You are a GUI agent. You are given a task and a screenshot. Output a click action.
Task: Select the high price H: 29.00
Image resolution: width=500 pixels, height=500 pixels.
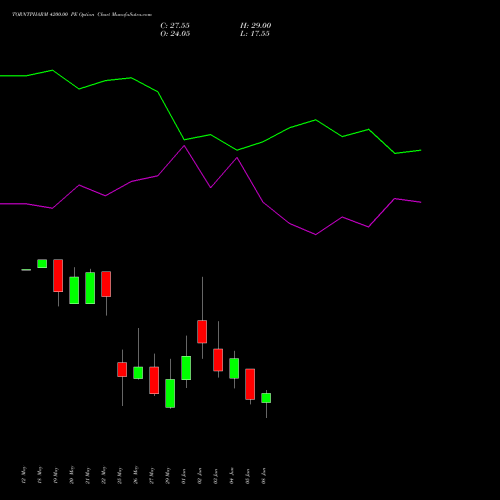click(256, 26)
